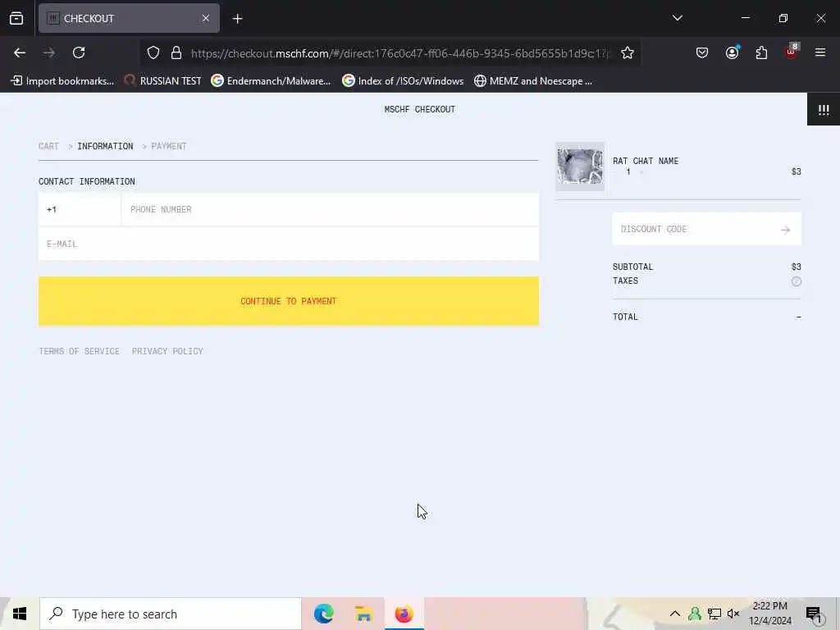Select INFORMATION breadcrumb step

click(105, 146)
